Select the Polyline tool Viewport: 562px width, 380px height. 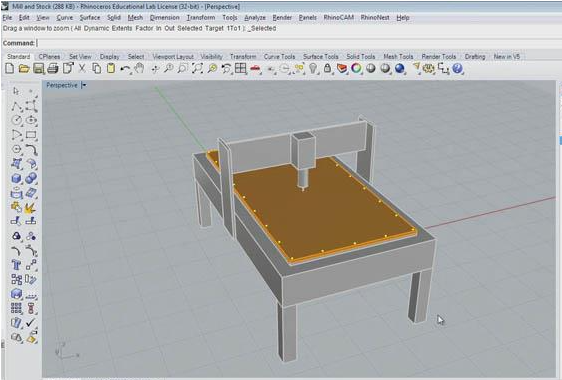[16, 106]
